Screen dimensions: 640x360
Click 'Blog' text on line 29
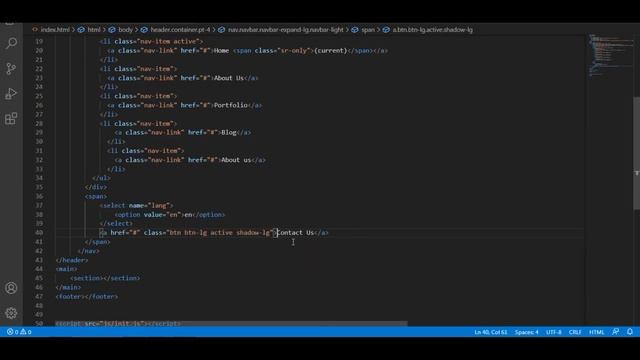coord(229,133)
